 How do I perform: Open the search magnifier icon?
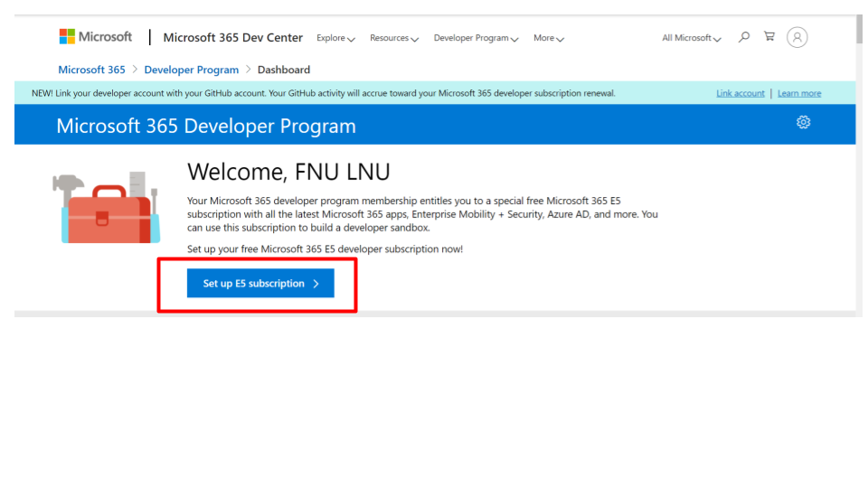[x=744, y=37]
